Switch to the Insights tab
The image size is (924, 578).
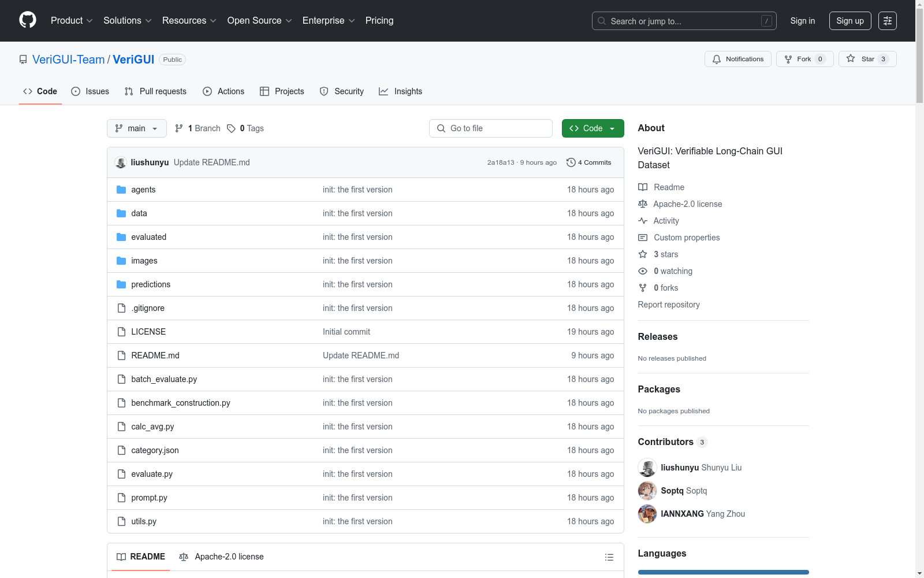[401, 91]
